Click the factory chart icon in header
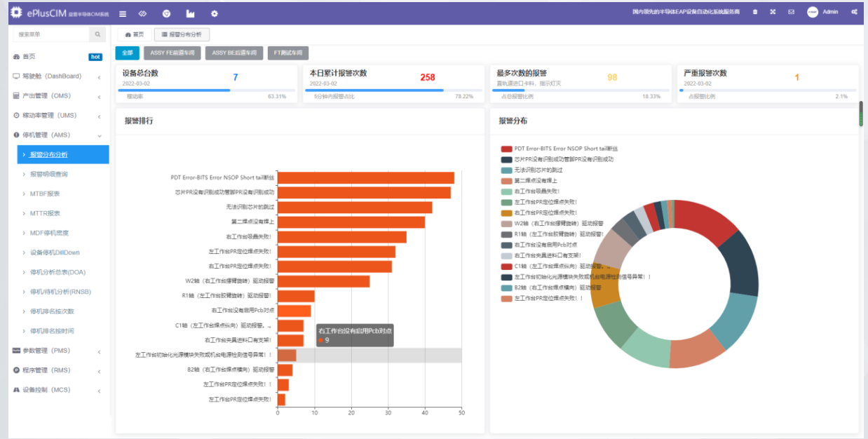The image size is (868, 439). pyautogui.click(x=190, y=13)
